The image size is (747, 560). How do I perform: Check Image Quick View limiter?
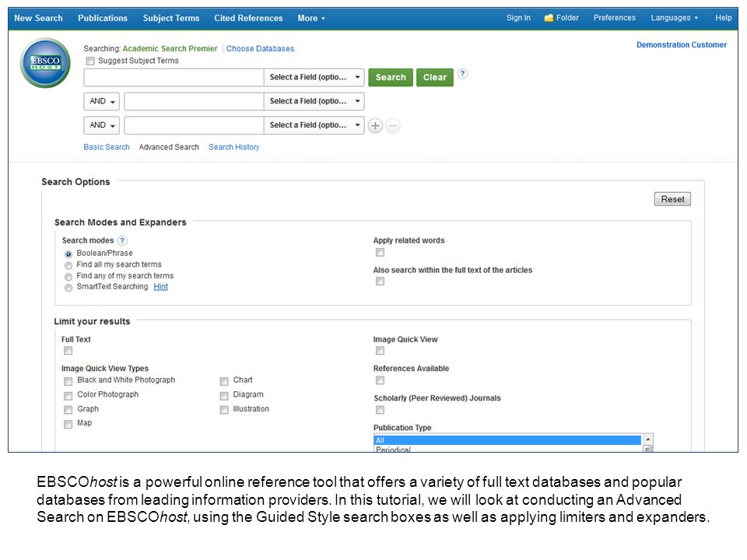tap(381, 351)
